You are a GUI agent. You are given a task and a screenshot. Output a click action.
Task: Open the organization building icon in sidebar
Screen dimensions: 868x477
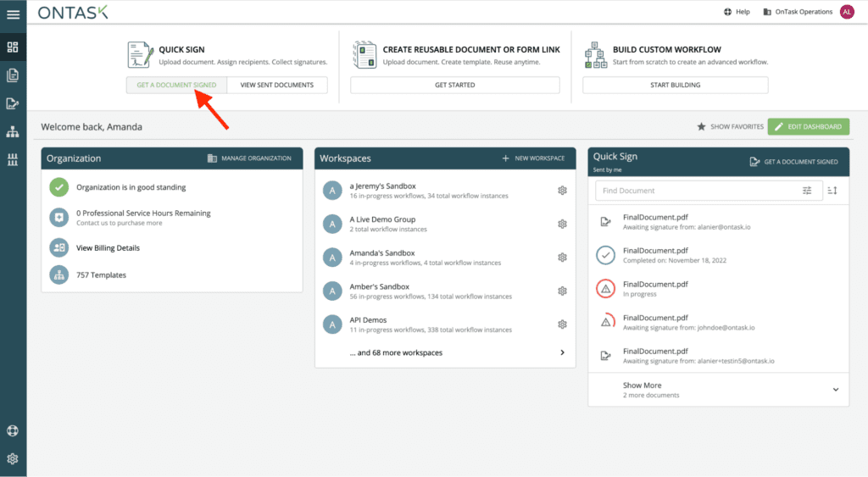[13, 160]
